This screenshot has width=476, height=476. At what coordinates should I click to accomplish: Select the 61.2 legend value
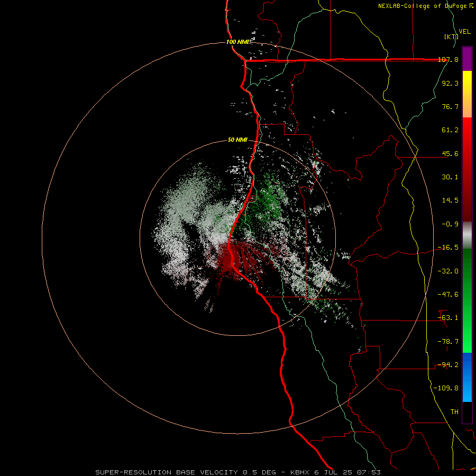450,130
